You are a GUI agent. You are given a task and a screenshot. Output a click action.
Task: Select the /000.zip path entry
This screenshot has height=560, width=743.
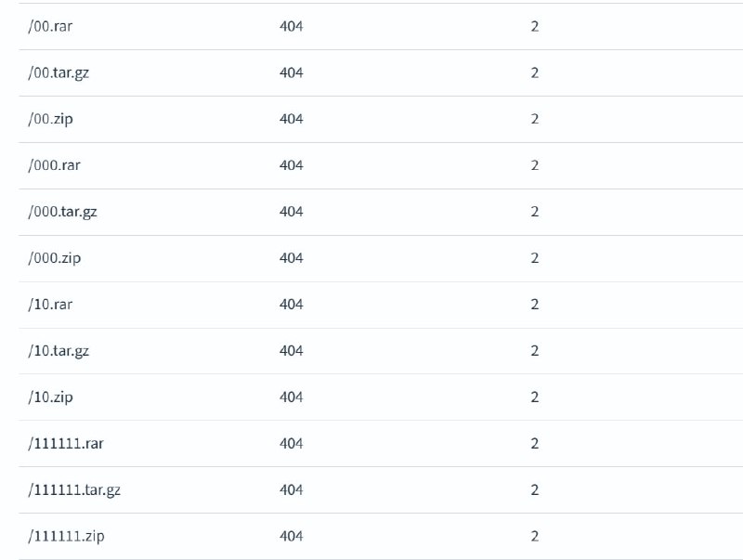(55, 258)
